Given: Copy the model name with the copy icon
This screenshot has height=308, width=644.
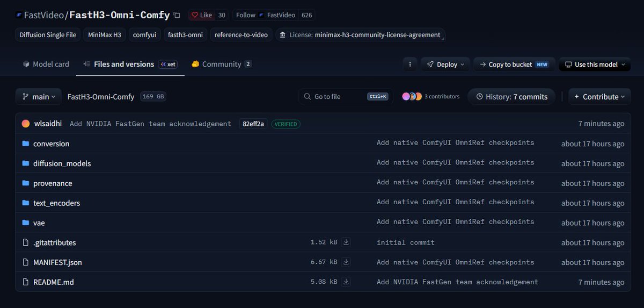Looking at the screenshot, I should (177, 15).
